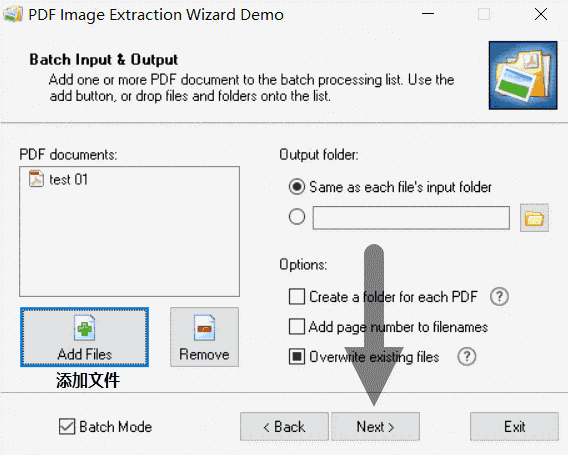Enable Add page number to filenames
Viewport: 568px width, 455px height.
(x=297, y=327)
